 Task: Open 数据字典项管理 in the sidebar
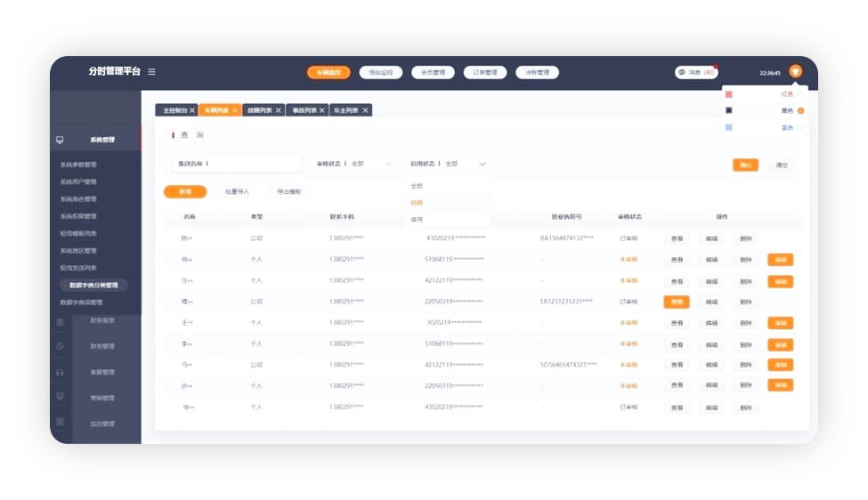81,302
